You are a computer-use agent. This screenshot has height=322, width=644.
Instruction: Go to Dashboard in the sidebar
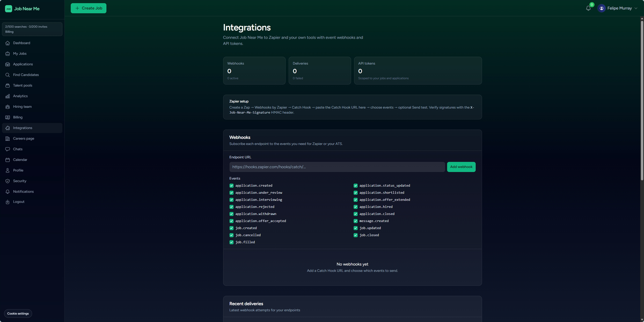(x=32, y=43)
